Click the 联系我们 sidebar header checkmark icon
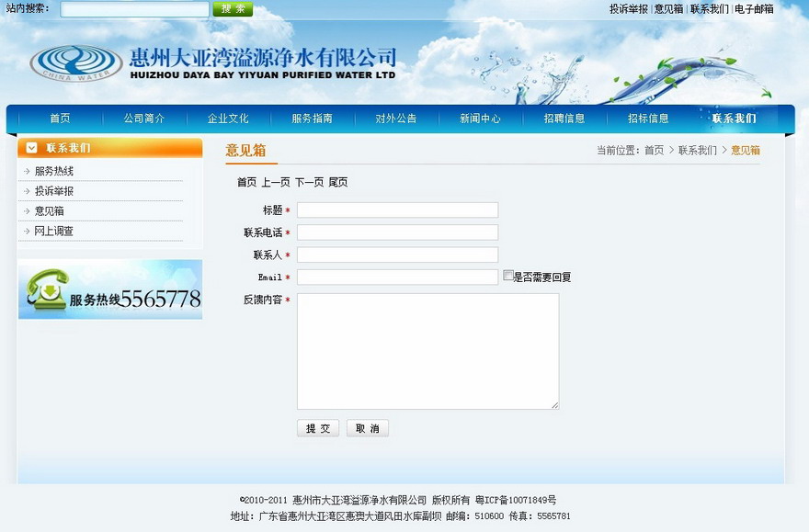This screenshot has width=809, height=532. click(x=31, y=148)
